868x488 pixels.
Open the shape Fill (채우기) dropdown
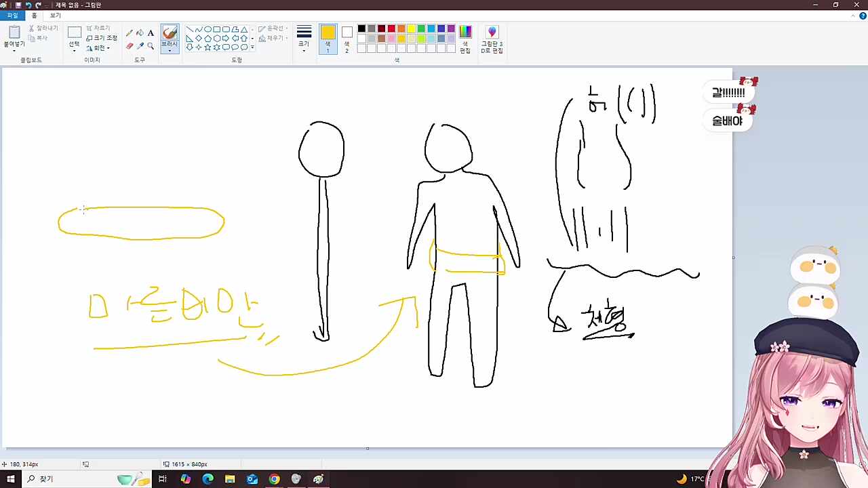273,39
